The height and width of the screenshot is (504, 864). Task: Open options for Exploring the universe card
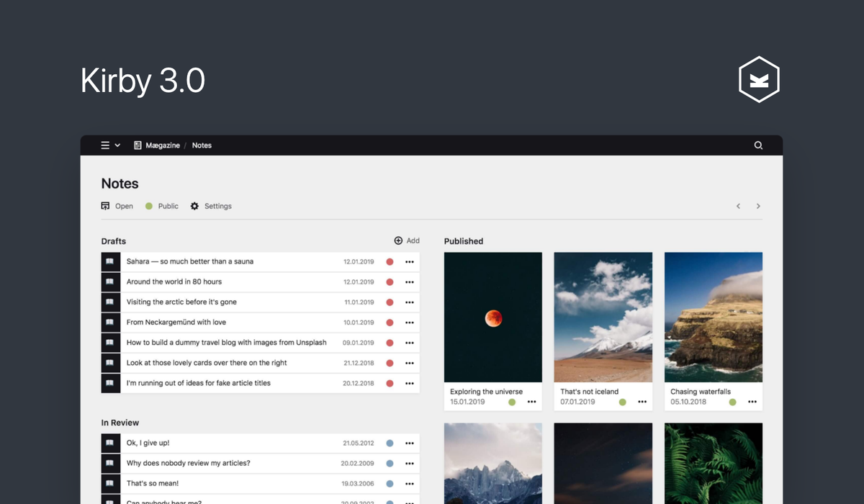coord(532,402)
